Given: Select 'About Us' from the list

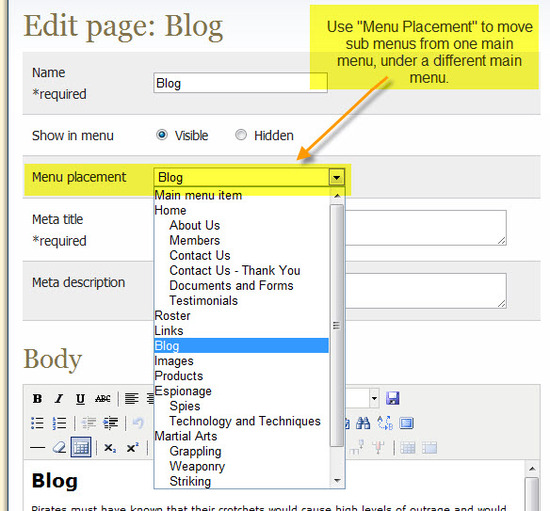Looking at the screenshot, I should coord(241,225).
